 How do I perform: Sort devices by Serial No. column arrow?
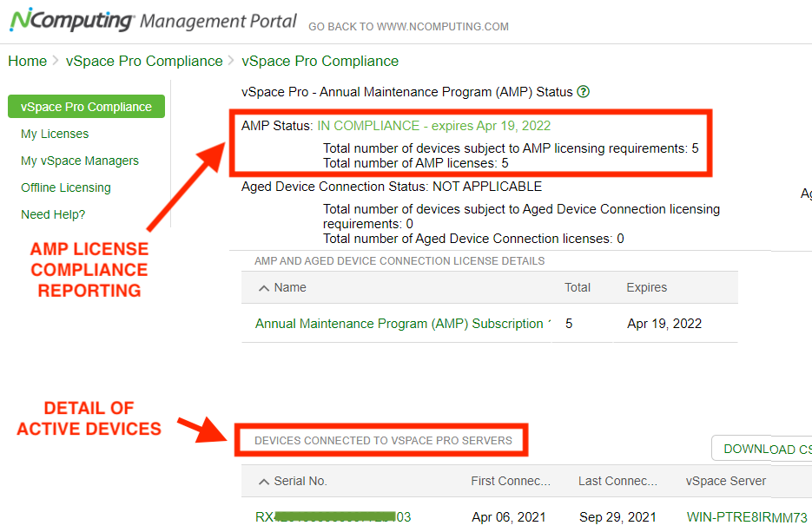coord(264,482)
